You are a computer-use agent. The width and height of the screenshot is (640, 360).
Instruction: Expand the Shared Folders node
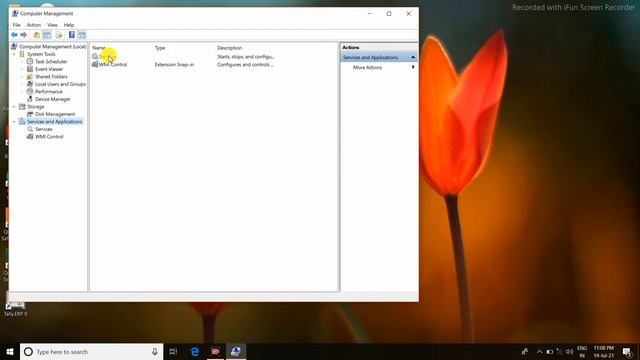pyautogui.click(x=22, y=77)
